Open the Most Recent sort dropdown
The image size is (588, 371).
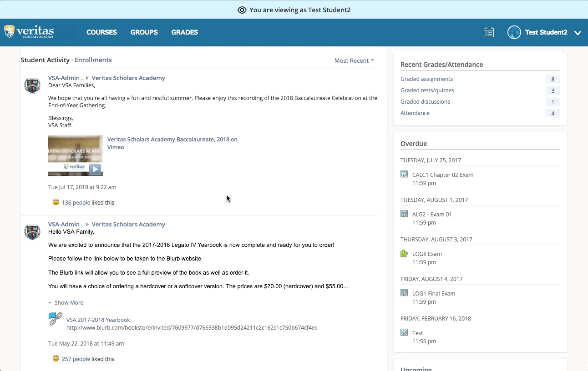354,60
